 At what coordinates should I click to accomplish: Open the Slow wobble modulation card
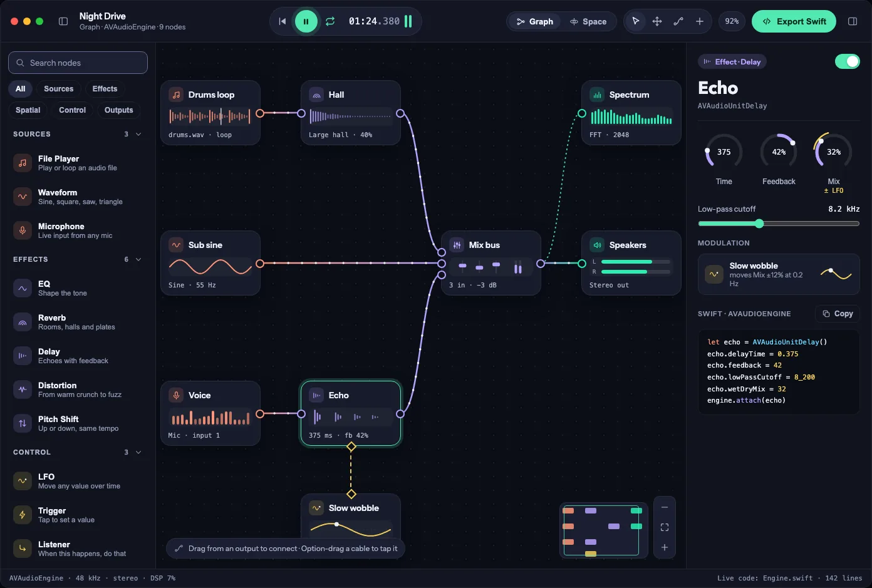pyautogui.click(x=779, y=274)
